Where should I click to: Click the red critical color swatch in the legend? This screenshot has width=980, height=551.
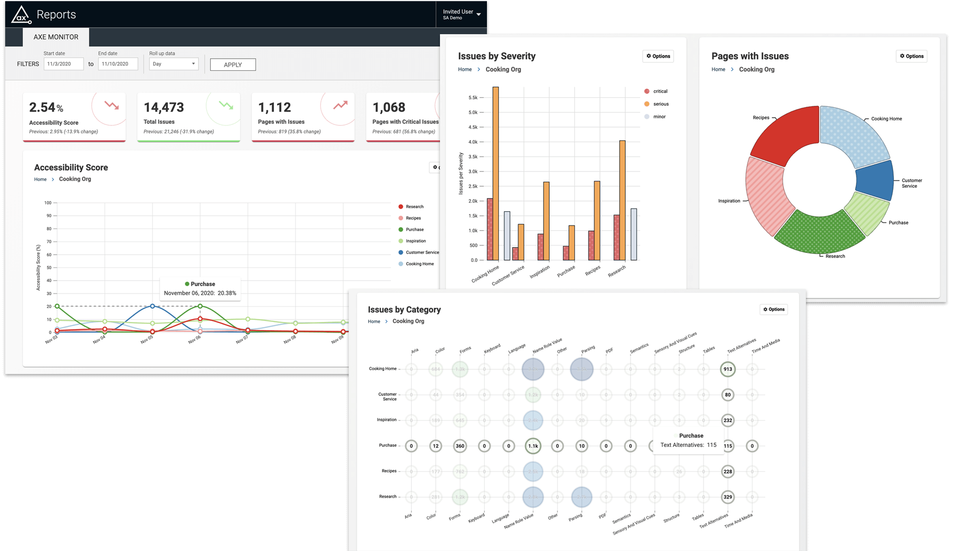(647, 91)
